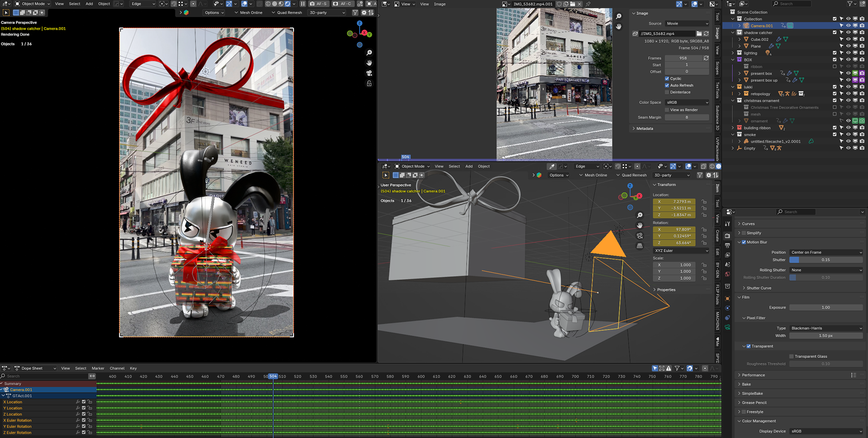Open the Position Center on Frame dropdown
The height and width of the screenshot is (438, 868).
point(826,252)
